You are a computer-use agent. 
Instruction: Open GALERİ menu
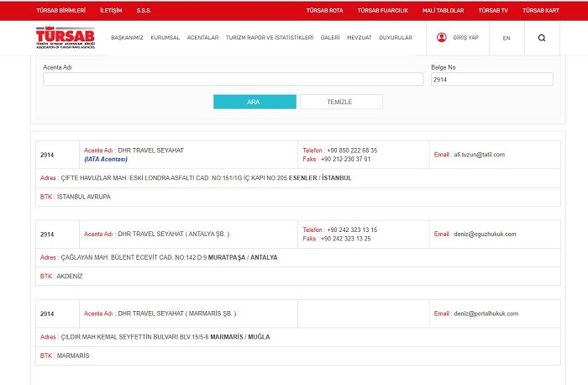click(x=330, y=38)
